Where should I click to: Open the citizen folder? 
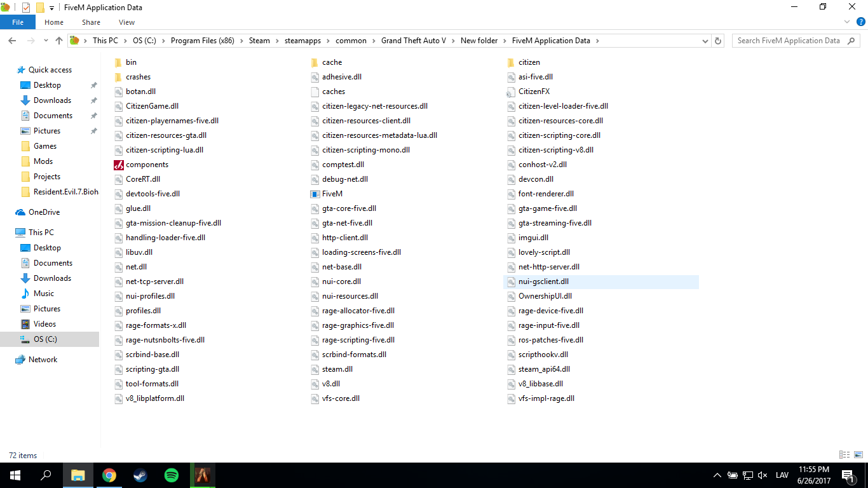[524, 62]
